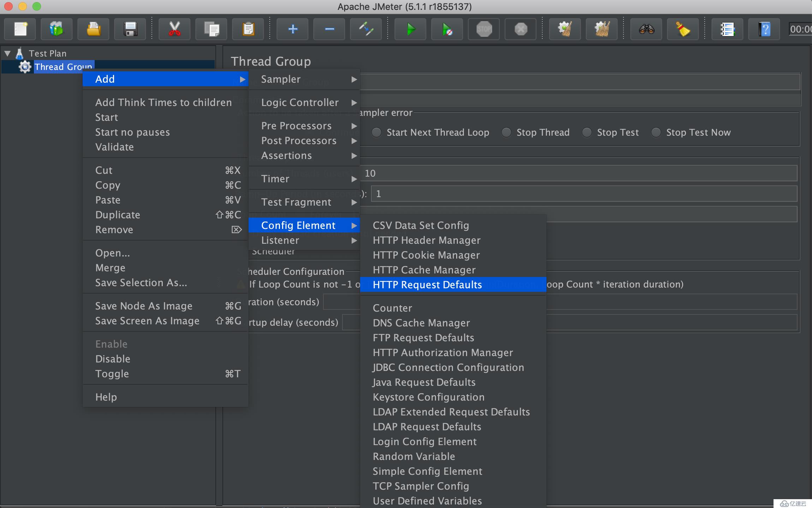Screen dimensions: 812x508
Task: Click the Ramp-Up Period field showing 1
Action: pyautogui.click(x=584, y=194)
